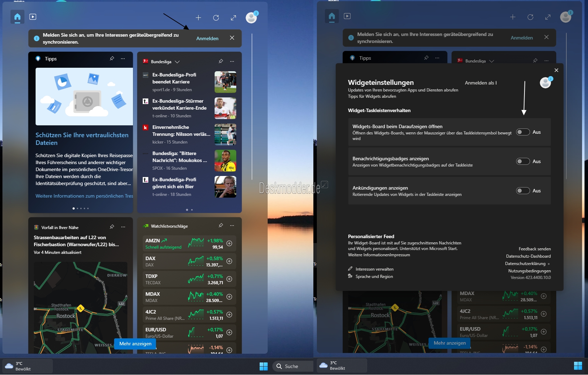
Task: Open the Rostock traffic map thumbnail
Action: [x=81, y=307]
